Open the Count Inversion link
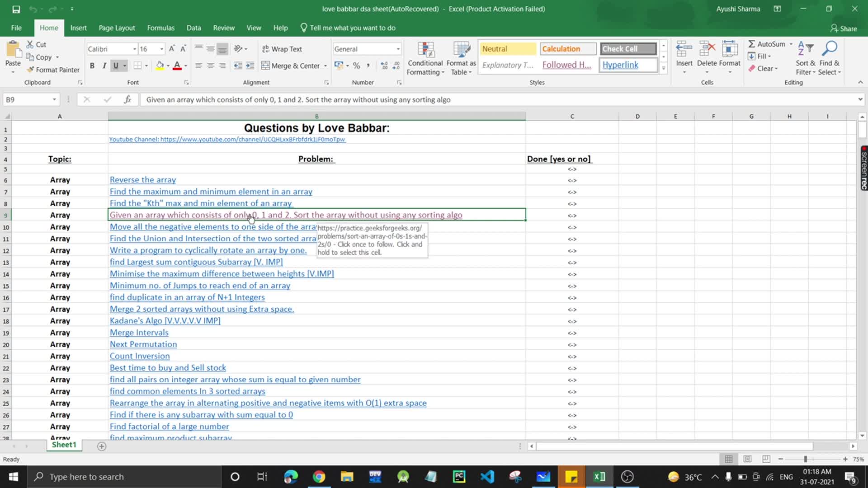This screenshot has width=868, height=488. point(140,356)
